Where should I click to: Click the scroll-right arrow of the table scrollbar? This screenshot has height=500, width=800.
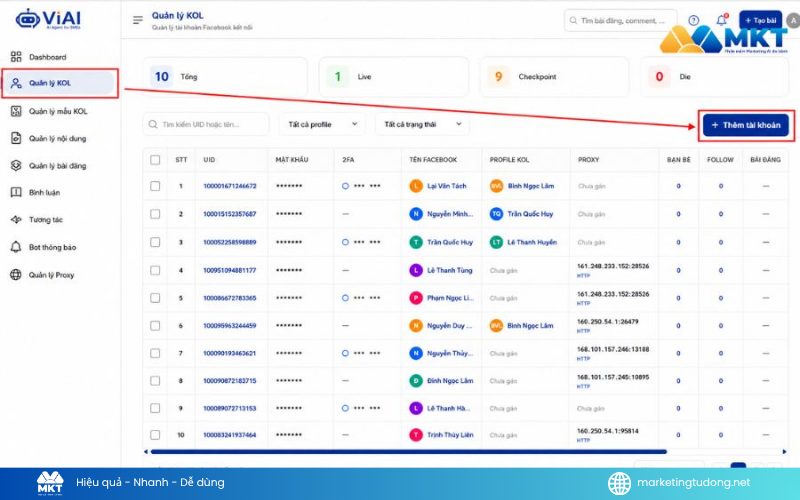[784, 452]
